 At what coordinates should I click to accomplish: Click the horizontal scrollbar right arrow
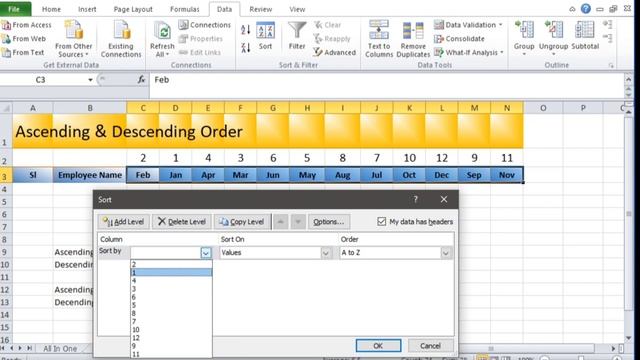[x=613, y=349]
